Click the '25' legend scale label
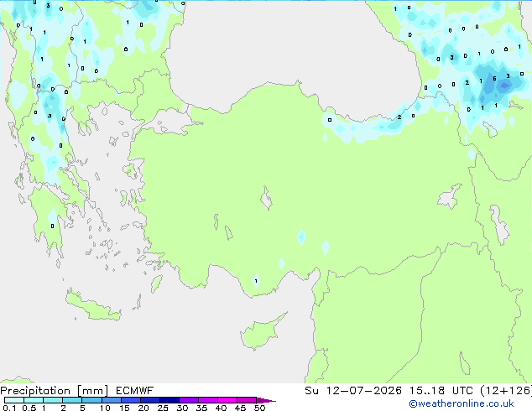Image resolution: width=532 pixels, height=411 pixels. (x=163, y=408)
